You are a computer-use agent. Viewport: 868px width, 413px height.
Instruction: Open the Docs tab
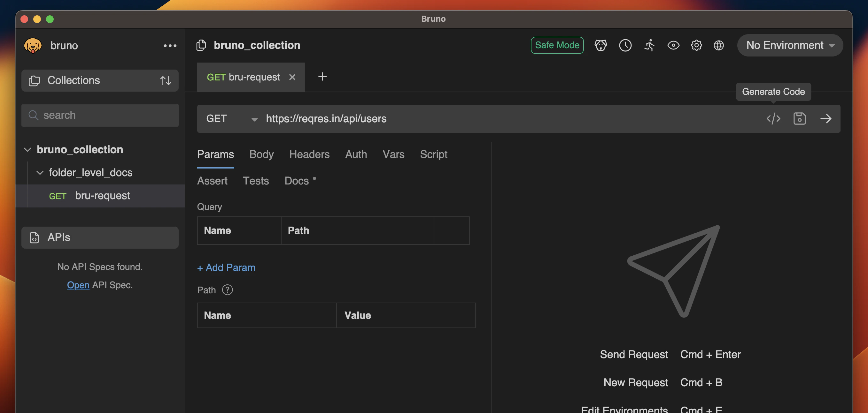[x=297, y=181]
